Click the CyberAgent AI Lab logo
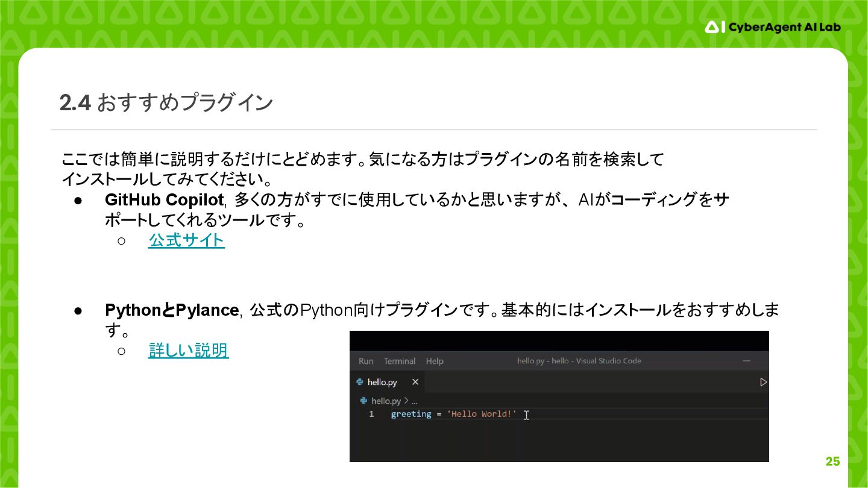This screenshot has height=488, width=868. click(773, 27)
